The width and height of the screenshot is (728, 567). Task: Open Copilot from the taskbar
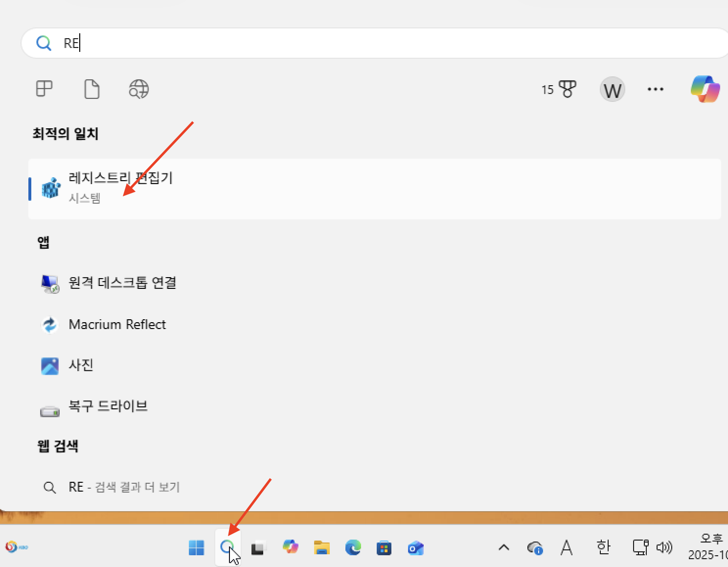pos(291,547)
